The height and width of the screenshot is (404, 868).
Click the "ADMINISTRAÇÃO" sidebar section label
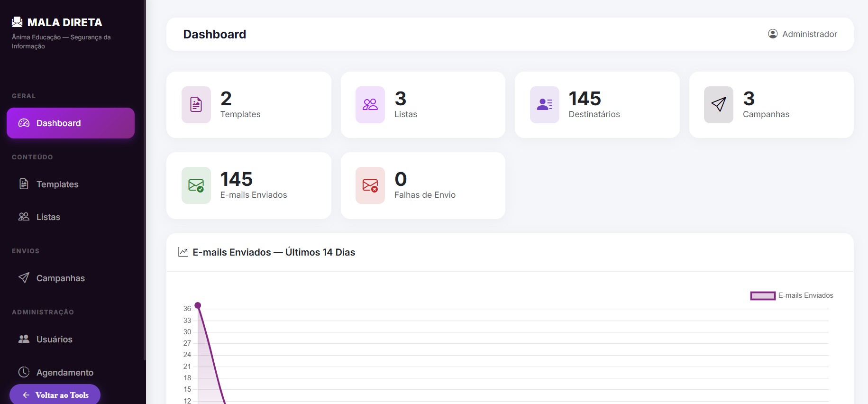(x=43, y=312)
